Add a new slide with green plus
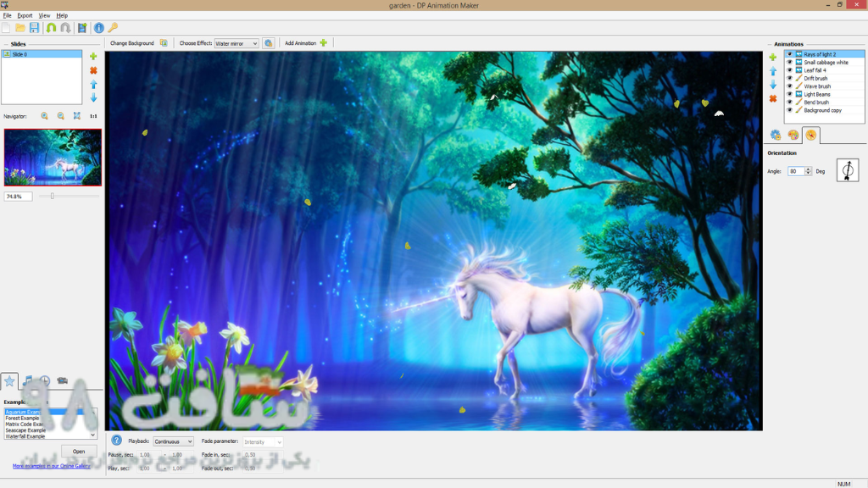This screenshot has width=868, height=488. [x=93, y=57]
